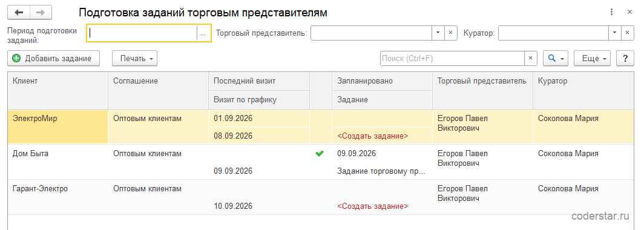Open the three-dot window menu
The width and height of the screenshot is (644, 230).
[611, 12]
